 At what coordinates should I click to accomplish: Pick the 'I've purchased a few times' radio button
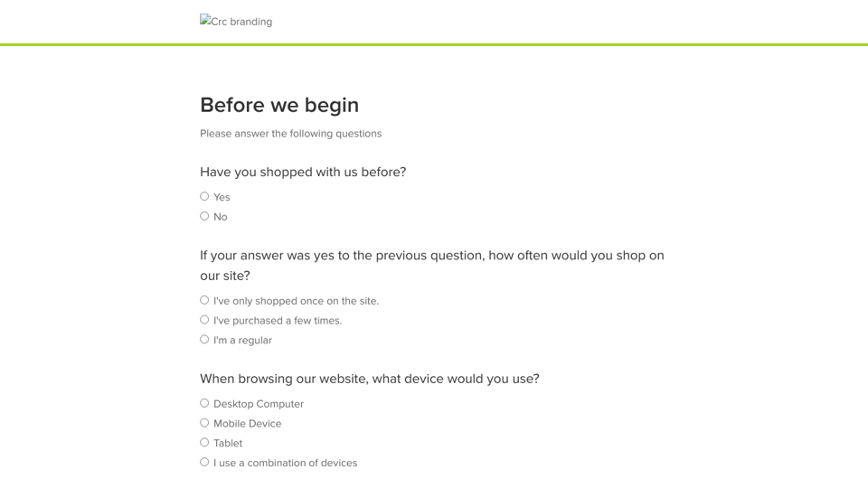(x=204, y=320)
